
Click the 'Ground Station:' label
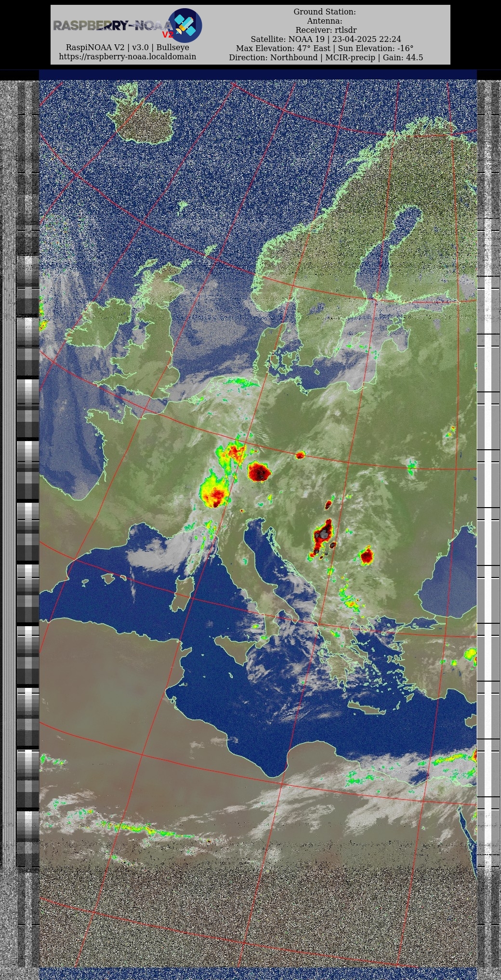point(325,12)
